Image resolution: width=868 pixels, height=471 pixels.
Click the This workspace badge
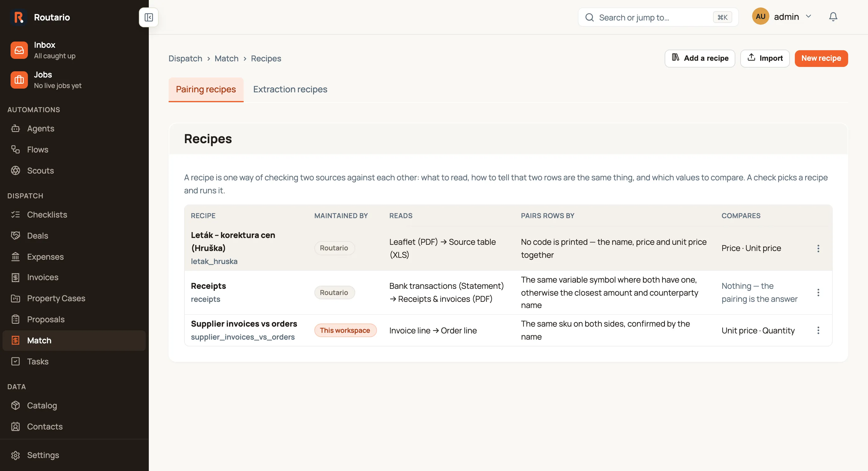coord(345,330)
